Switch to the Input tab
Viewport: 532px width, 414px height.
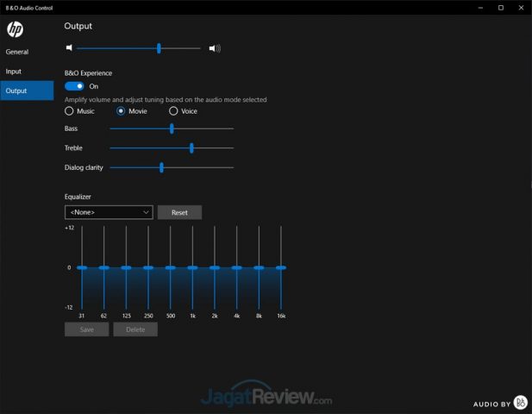14,72
